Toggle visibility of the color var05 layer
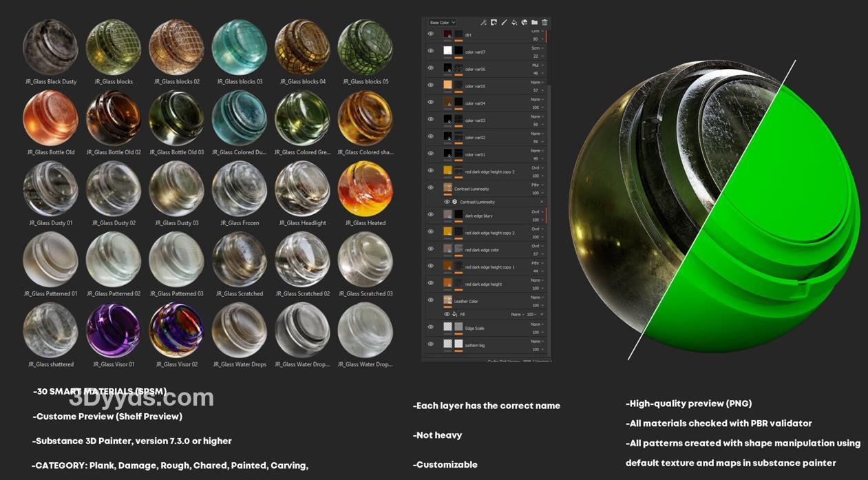This screenshot has height=480, width=868. point(431,85)
